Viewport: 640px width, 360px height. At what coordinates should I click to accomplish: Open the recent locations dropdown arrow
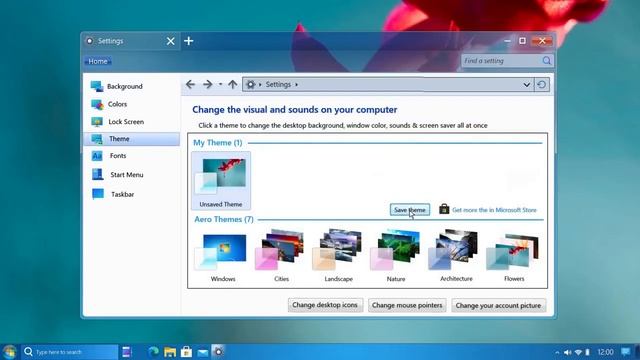click(220, 84)
